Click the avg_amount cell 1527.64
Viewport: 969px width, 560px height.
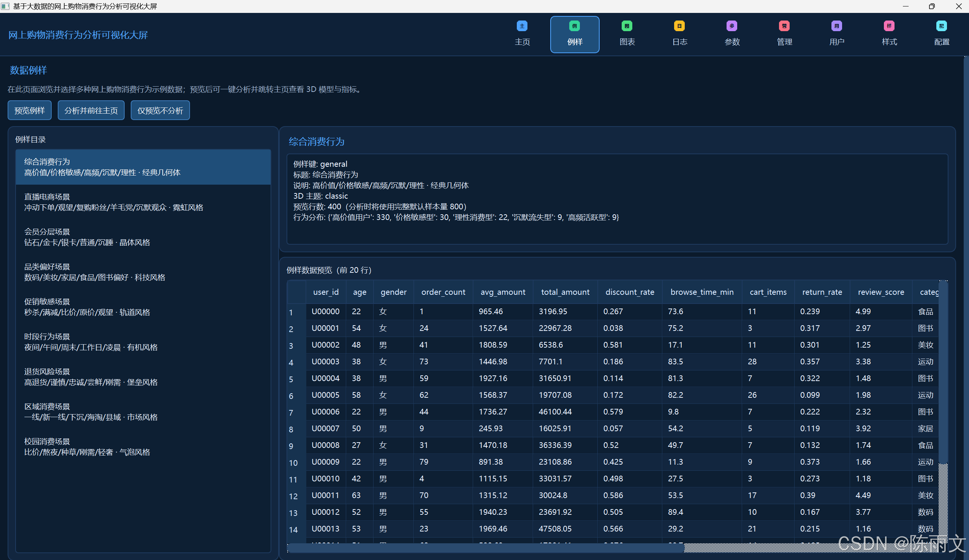[x=503, y=328]
